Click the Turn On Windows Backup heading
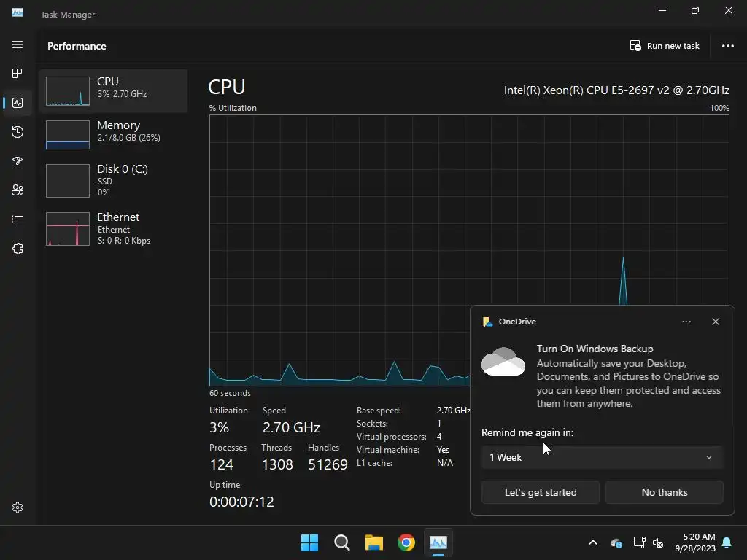The image size is (747, 560). 595,349
